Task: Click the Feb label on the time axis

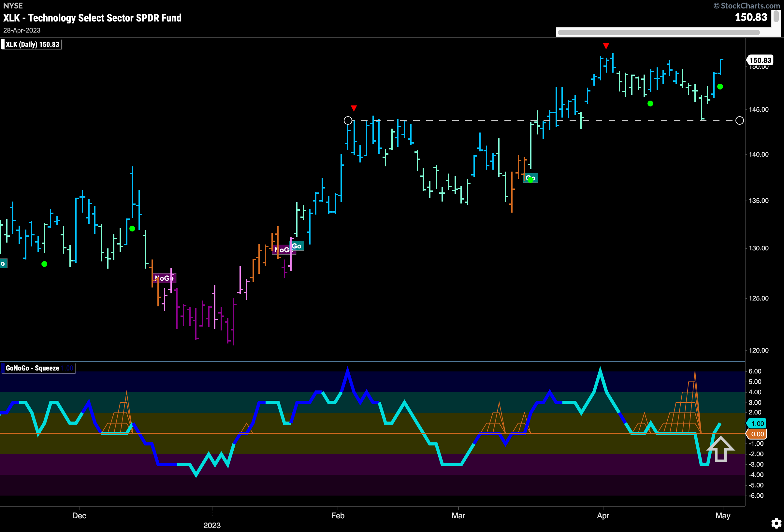Action: [338, 515]
